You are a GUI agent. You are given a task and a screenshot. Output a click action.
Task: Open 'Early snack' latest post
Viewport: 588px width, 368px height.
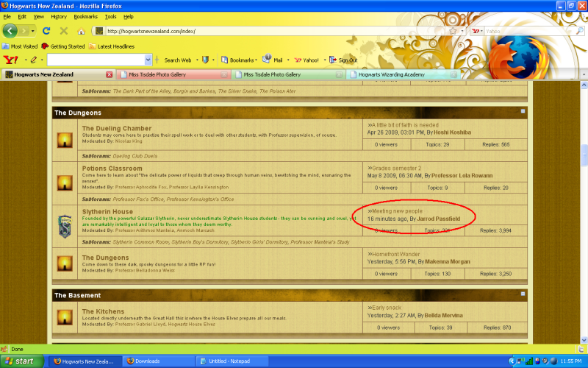387,308
